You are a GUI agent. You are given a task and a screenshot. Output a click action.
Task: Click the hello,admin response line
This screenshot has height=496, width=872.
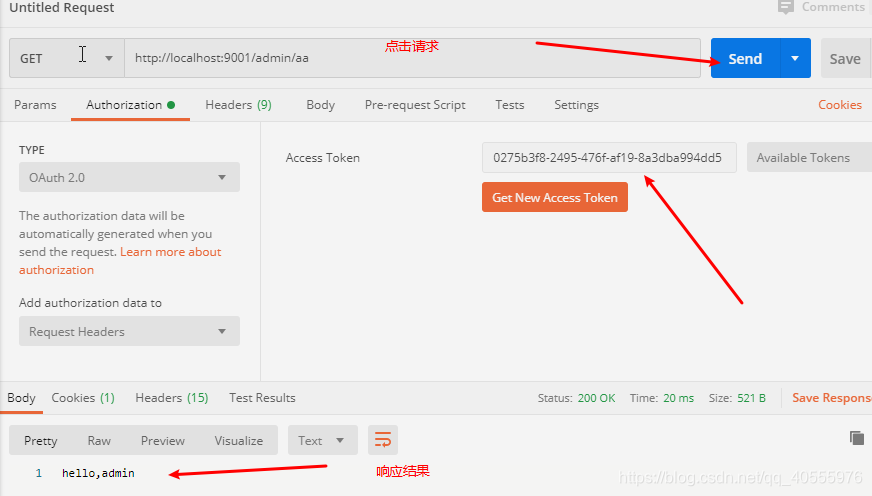pyautogui.click(x=98, y=473)
